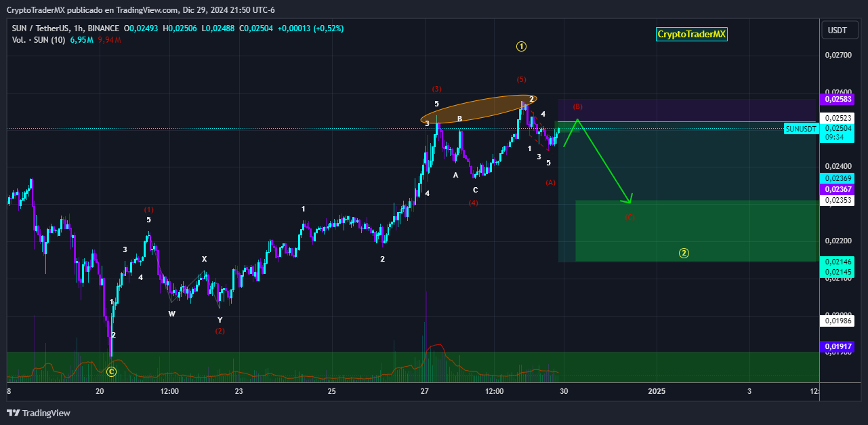Select the white W wave label

[172, 314]
